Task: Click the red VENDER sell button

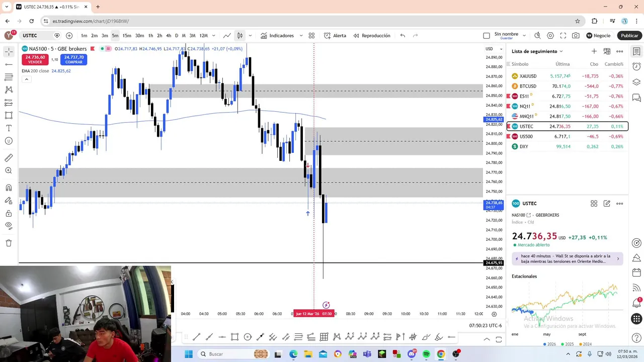Action: 35,59
